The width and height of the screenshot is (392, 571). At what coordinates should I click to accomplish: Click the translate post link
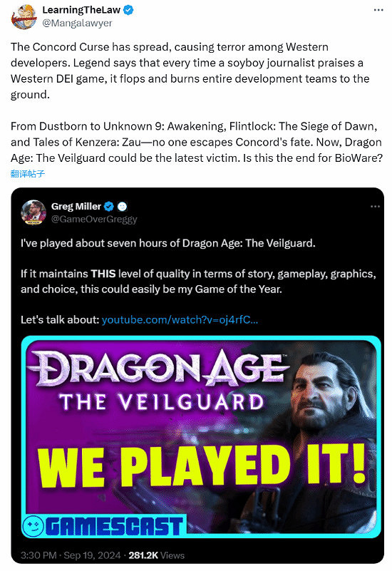tap(28, 174)
